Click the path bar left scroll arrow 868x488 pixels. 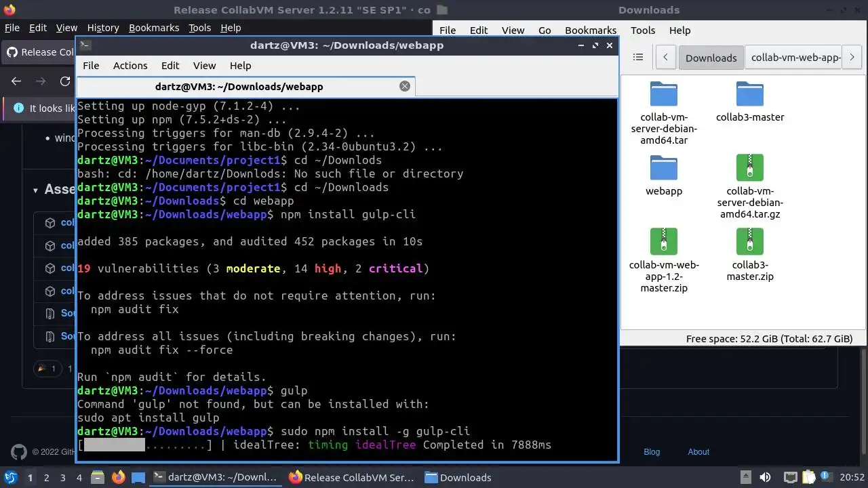point(666,58)
